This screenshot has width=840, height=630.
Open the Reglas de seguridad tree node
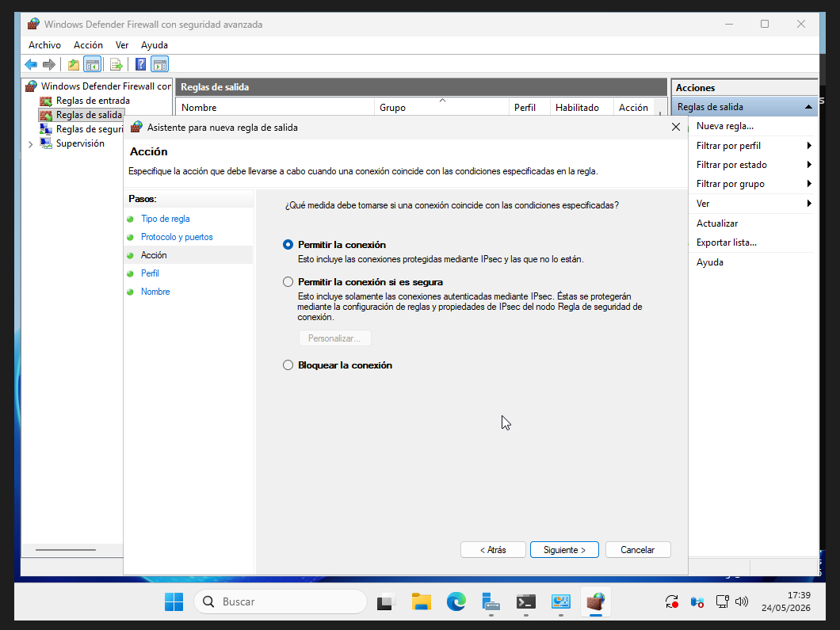89,129
